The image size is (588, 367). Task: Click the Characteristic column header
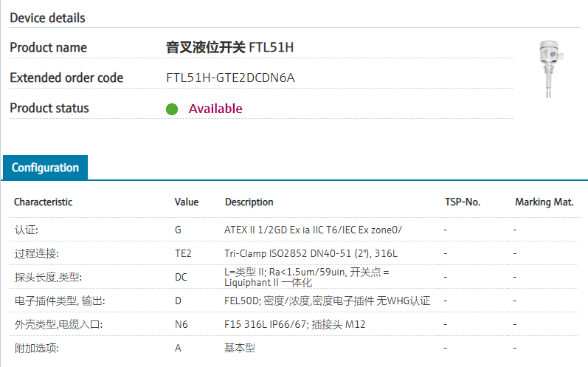pos(44,202)
